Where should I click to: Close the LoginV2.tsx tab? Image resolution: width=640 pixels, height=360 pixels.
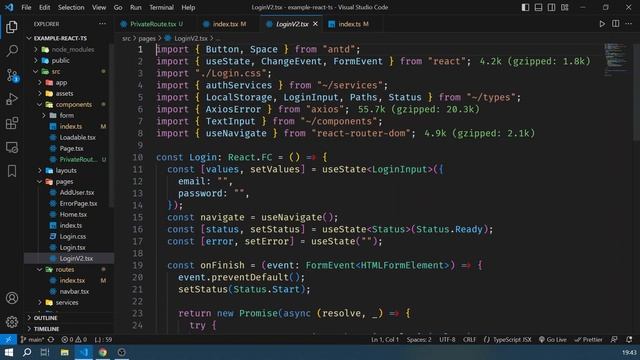[315, 24]
